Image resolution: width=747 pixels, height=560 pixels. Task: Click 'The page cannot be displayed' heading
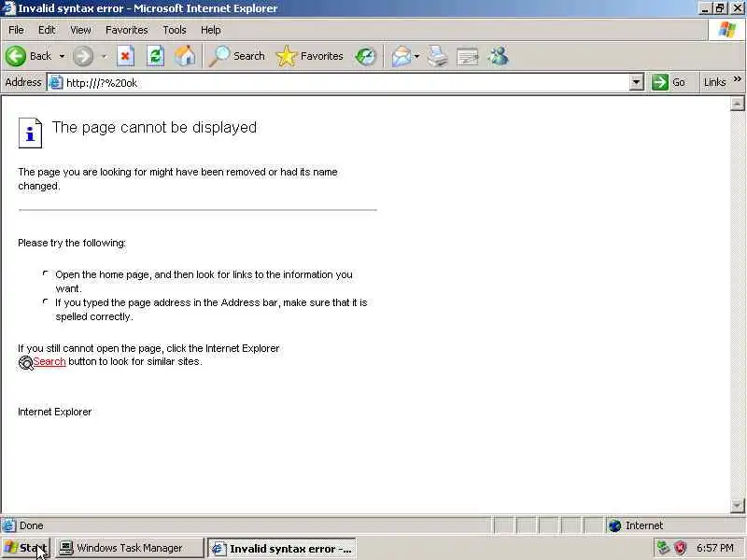[154, 127]
